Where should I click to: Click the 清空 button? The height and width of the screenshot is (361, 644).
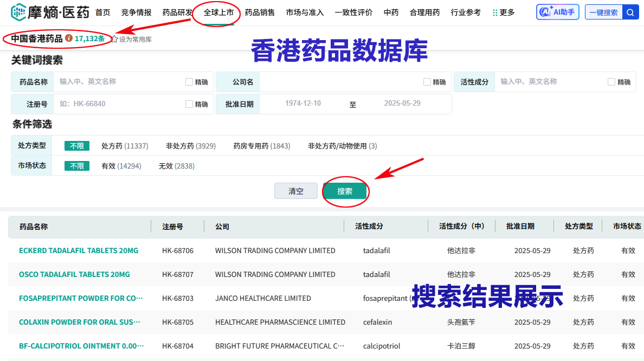[x=296, y=191]
